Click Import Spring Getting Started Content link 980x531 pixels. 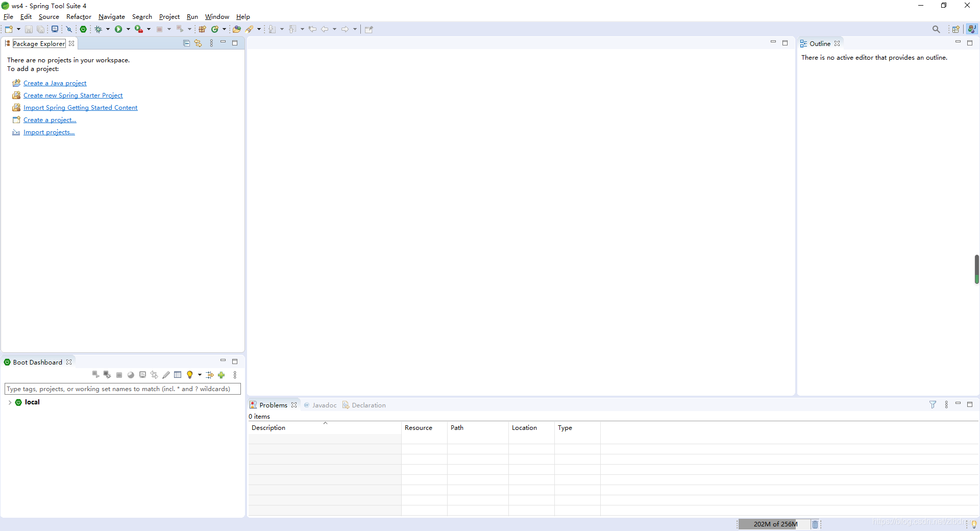tap(80, 108)
